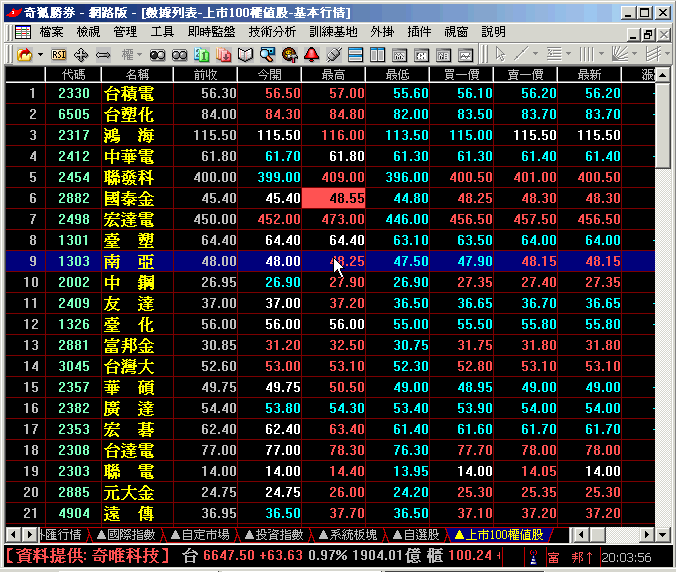Viewport: 676px width, 572px height.
Task: Click the plug connection icon
Action: [334, 55]
